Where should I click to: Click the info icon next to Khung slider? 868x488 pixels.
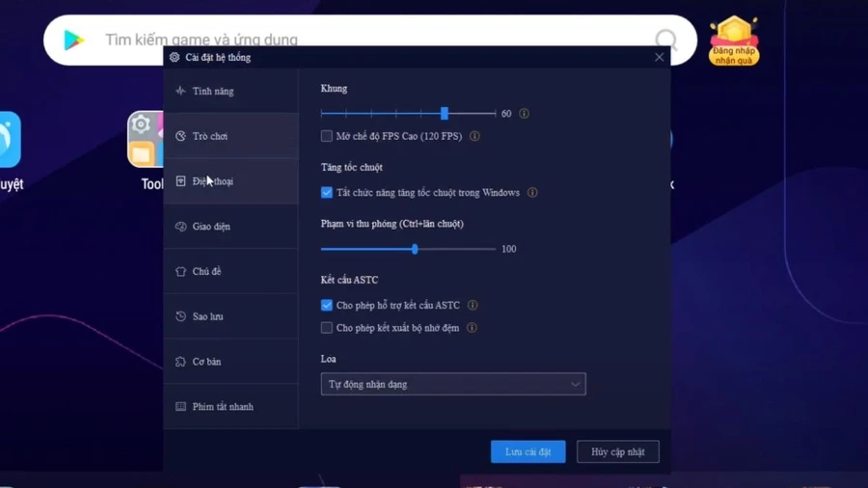(x=524, y=114)
